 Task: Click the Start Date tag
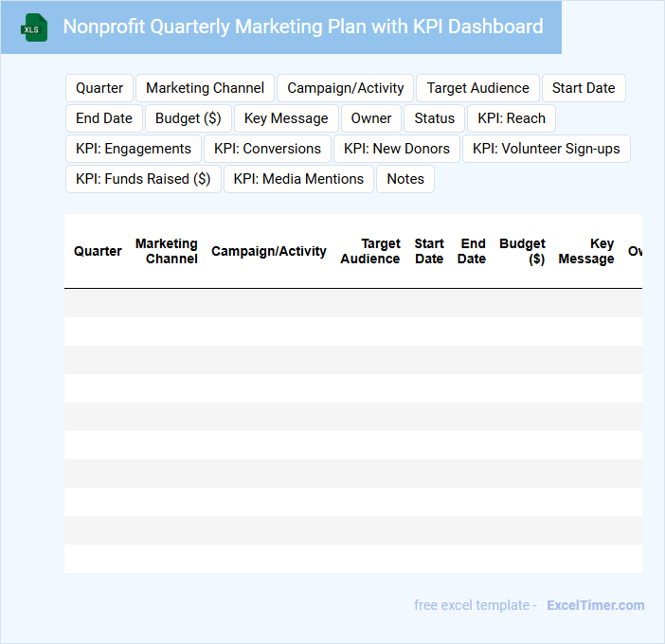[x=583, y=88]
